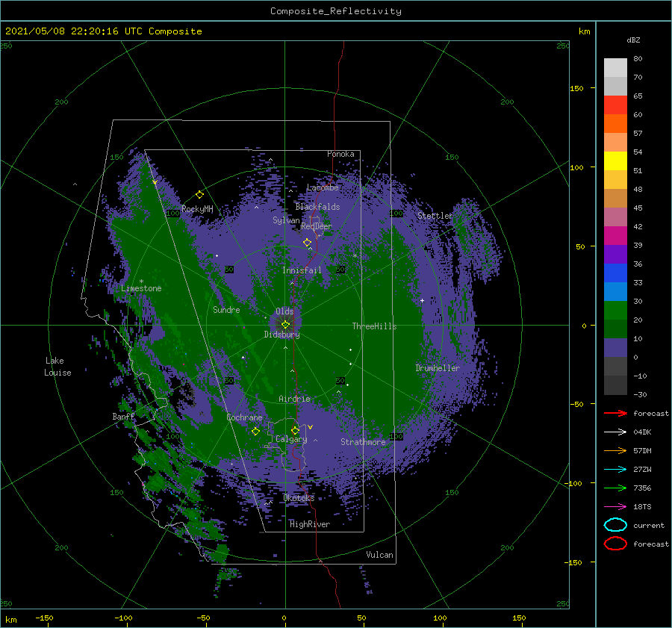Click the Composite_Reflectivity title
Viewport: 672px width, 628px height.
(x=336, y=11)
